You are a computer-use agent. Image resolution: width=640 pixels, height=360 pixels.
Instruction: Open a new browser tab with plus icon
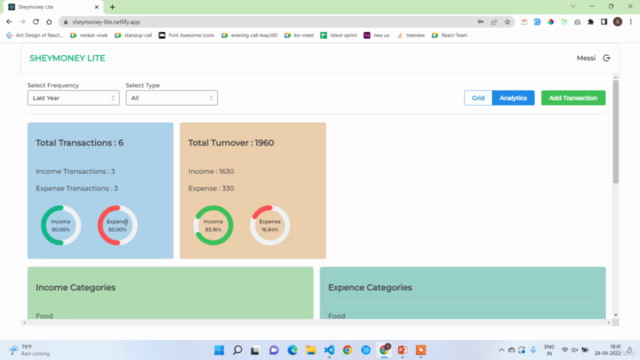click(x=112, y=7)
